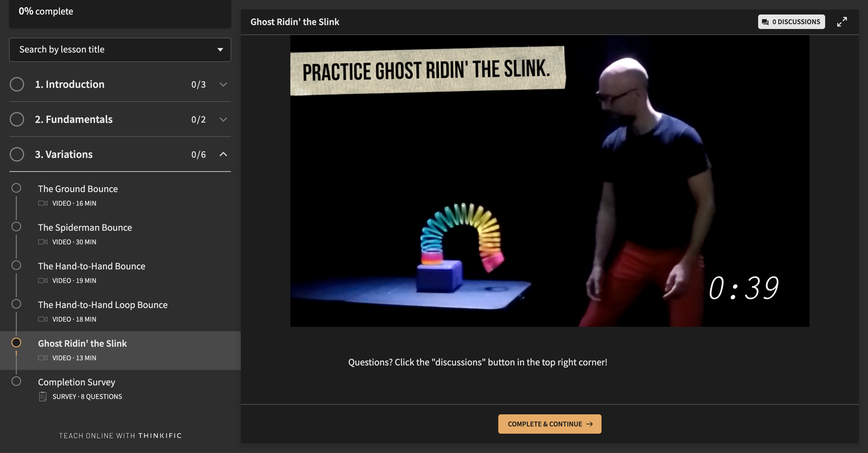
Task: Click the video camera icon beside The Ground Bounce
Action: click(43, 203)
